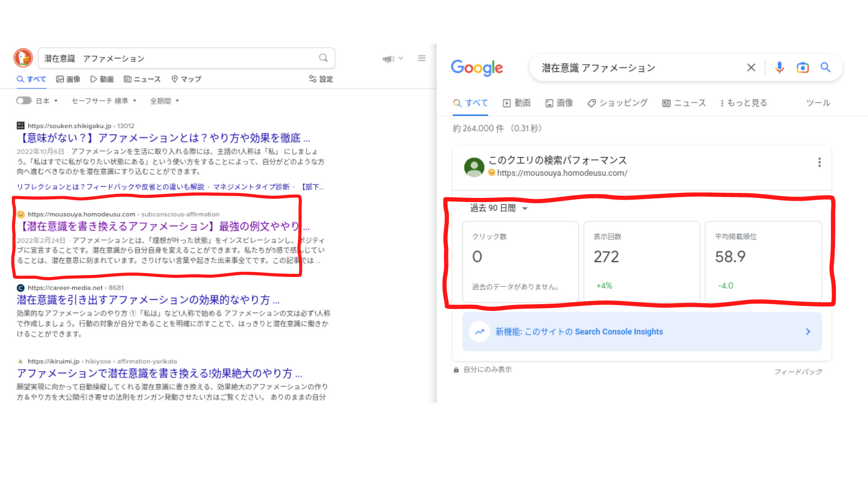
Task: Click the DuckDuckGo megaphone icon
Action: click(x=388, y=59)
